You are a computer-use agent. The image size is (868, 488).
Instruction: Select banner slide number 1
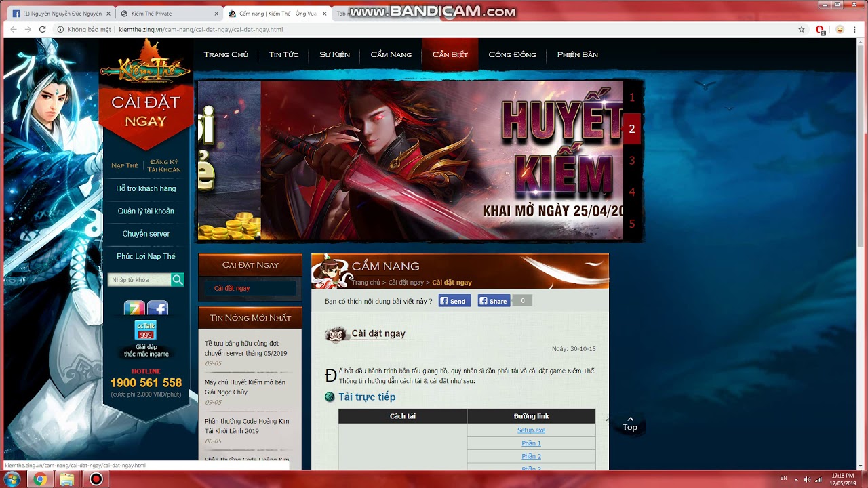pos(632,98)
